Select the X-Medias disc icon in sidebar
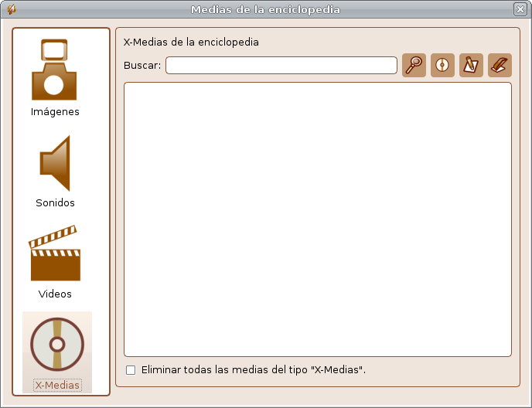Screen dimensions: 532x408 pyautogui.click(x=56, y=344)
